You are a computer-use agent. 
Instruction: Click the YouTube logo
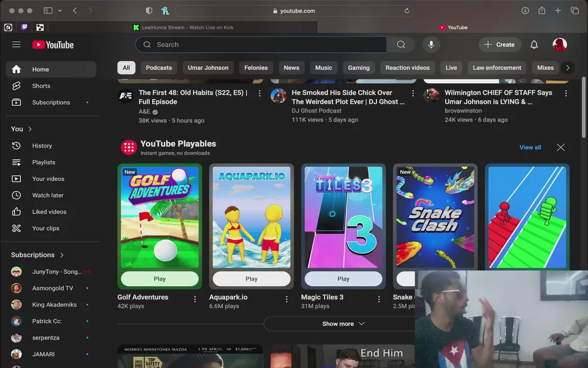(53, 44)
